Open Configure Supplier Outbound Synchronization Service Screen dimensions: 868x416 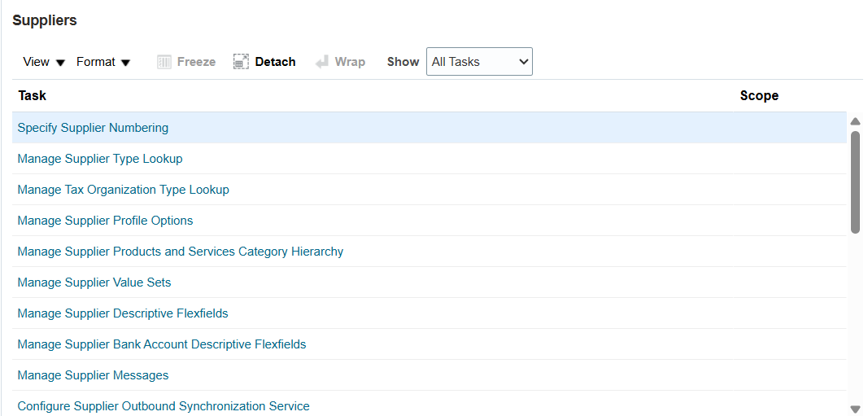pyautogui.click(x=164, y=406)
